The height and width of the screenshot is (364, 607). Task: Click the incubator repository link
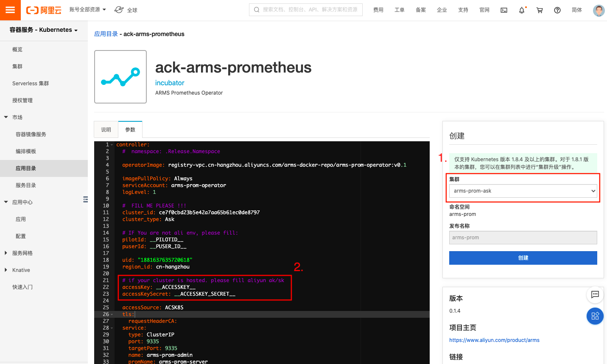[x=170, y=83]
